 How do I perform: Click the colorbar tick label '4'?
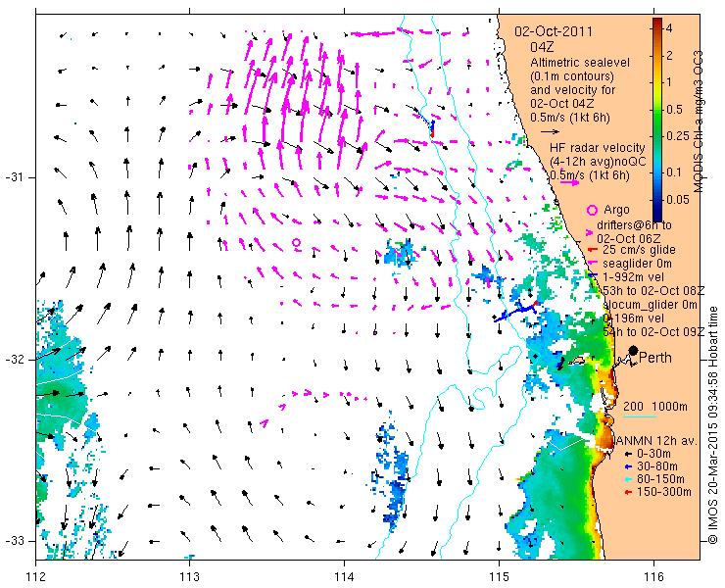coord(669,28)
